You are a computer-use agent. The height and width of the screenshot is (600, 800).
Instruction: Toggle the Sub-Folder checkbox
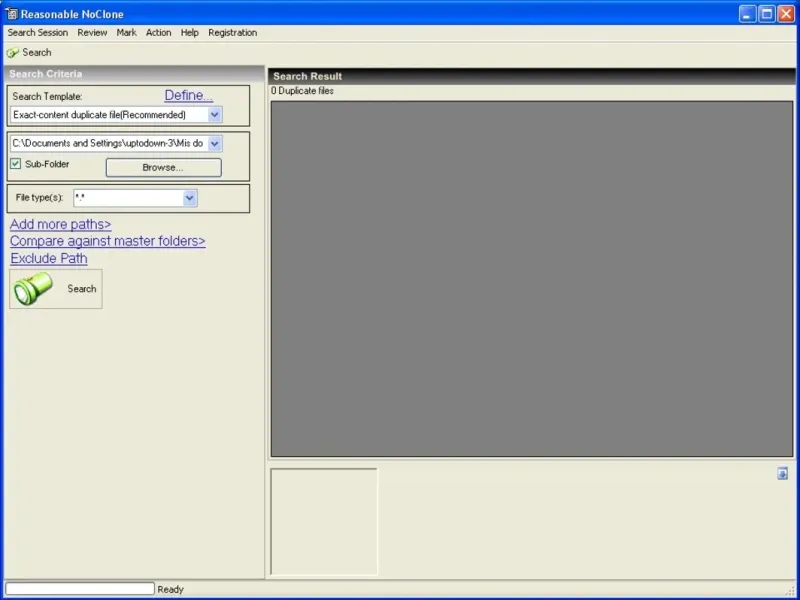[16, 164]
